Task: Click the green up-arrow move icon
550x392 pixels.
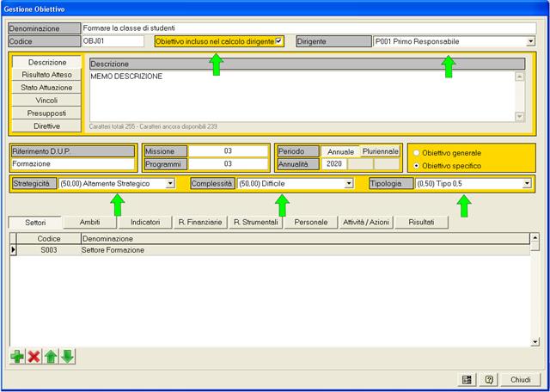Action: (x=51, y=357)
